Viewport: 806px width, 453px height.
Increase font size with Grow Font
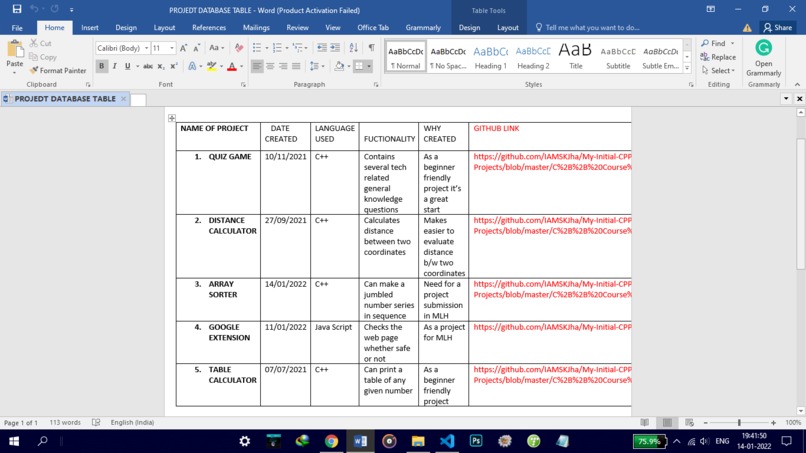(x=184, y=48)
